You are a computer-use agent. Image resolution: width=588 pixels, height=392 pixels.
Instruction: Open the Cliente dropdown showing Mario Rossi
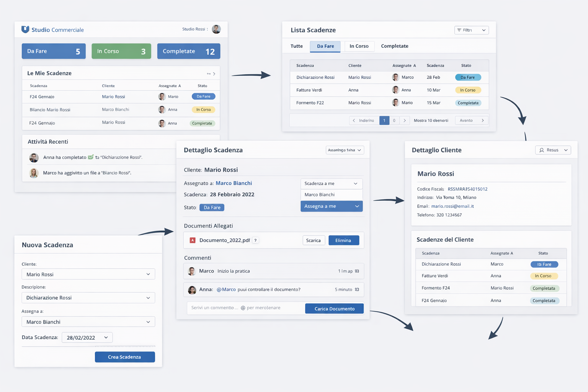88,274
